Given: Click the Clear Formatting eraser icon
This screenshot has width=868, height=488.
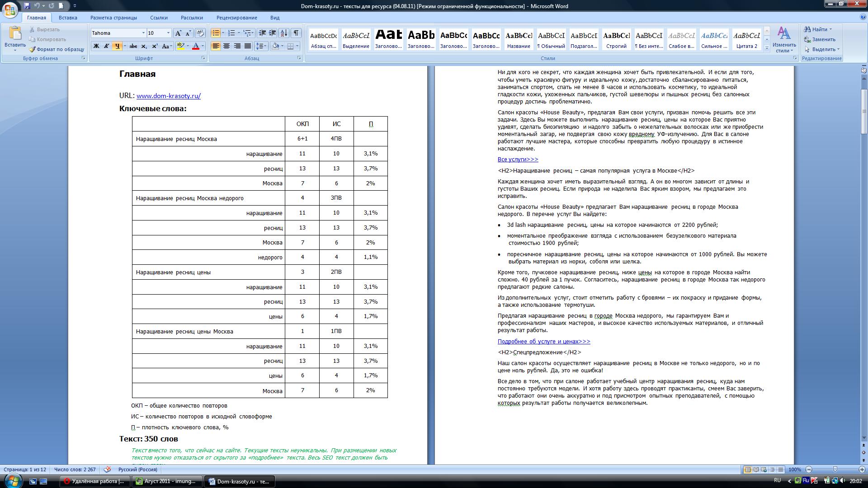Looking at the screenshot, I should click(200, 33).
